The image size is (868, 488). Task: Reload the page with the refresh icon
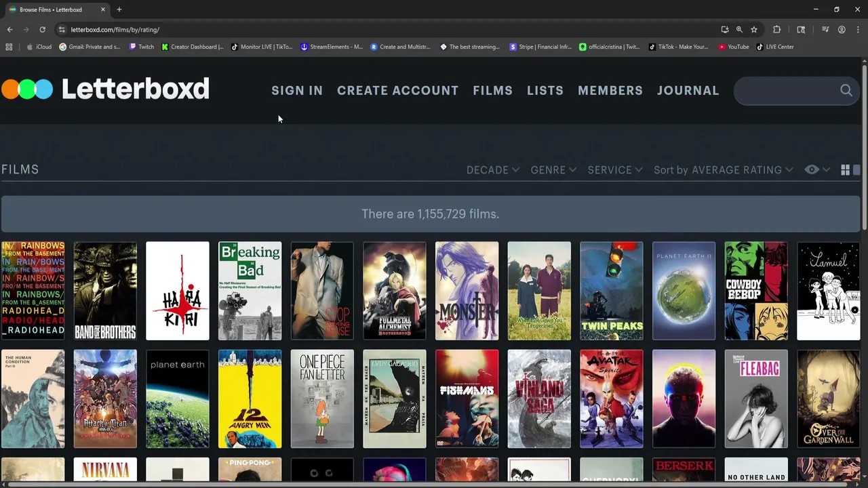coord(42,30)
